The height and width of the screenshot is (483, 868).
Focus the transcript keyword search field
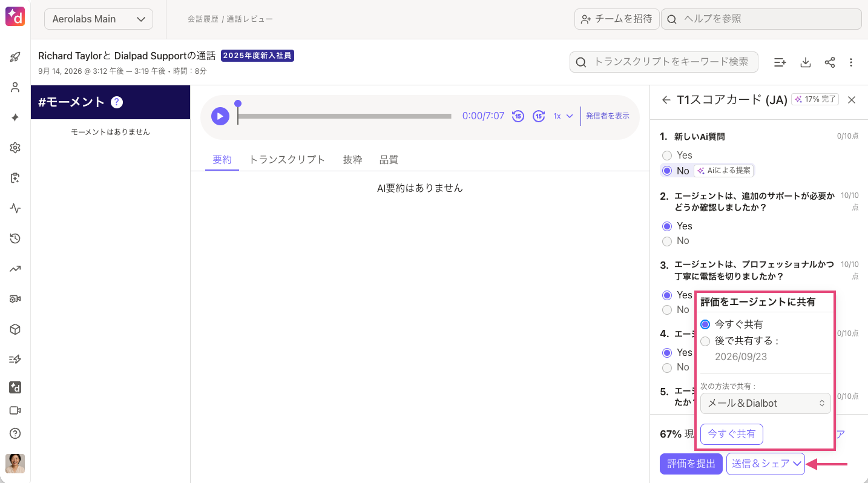pos(664,62)
